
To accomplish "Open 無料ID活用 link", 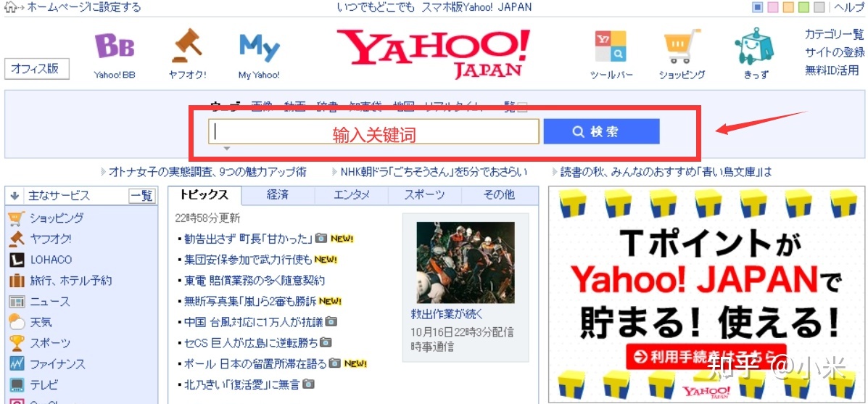I will click(x=832, y=70).
